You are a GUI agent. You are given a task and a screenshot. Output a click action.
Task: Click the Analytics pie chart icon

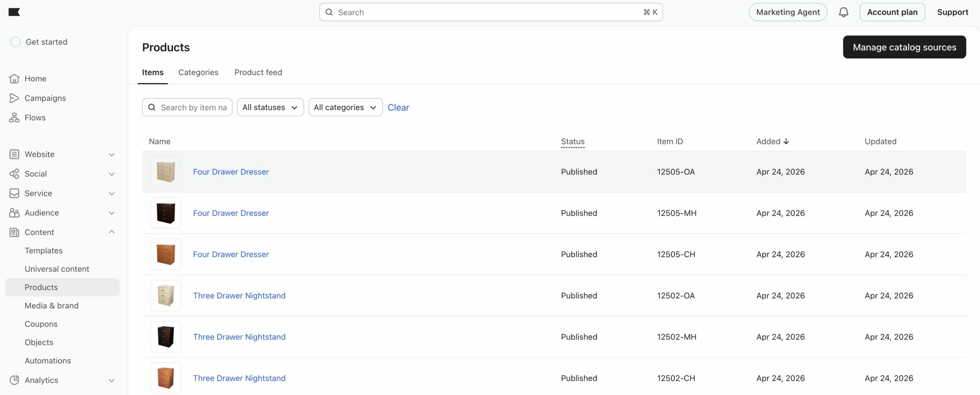click(14, 380)
